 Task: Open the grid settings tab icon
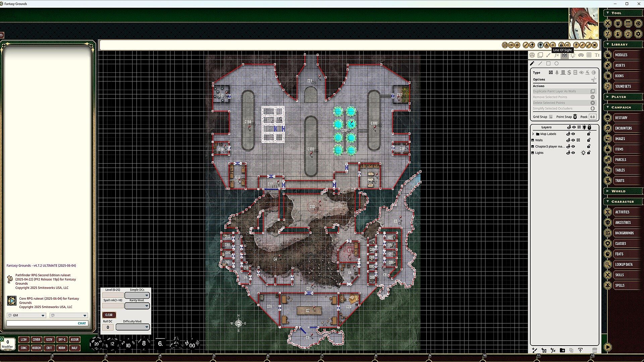(589, 55)
